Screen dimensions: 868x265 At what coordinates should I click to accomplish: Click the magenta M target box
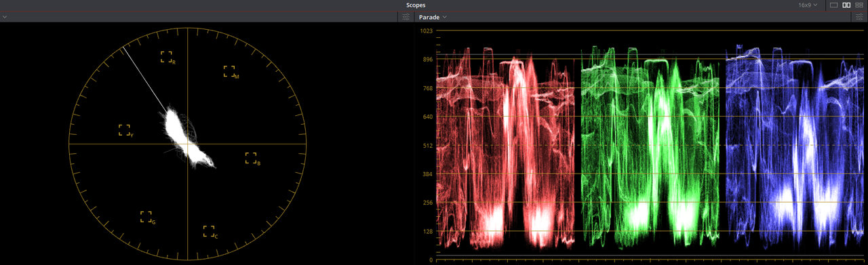230,72
